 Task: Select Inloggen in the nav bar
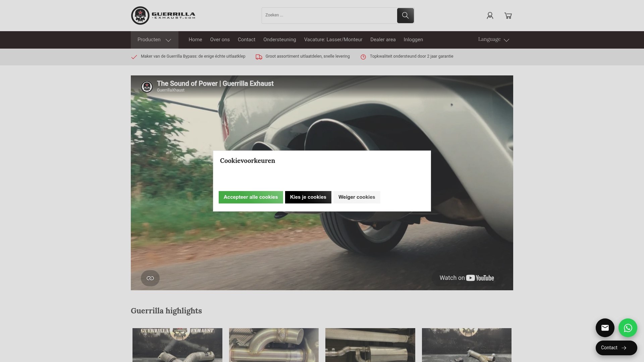click(x=413, y=40)
